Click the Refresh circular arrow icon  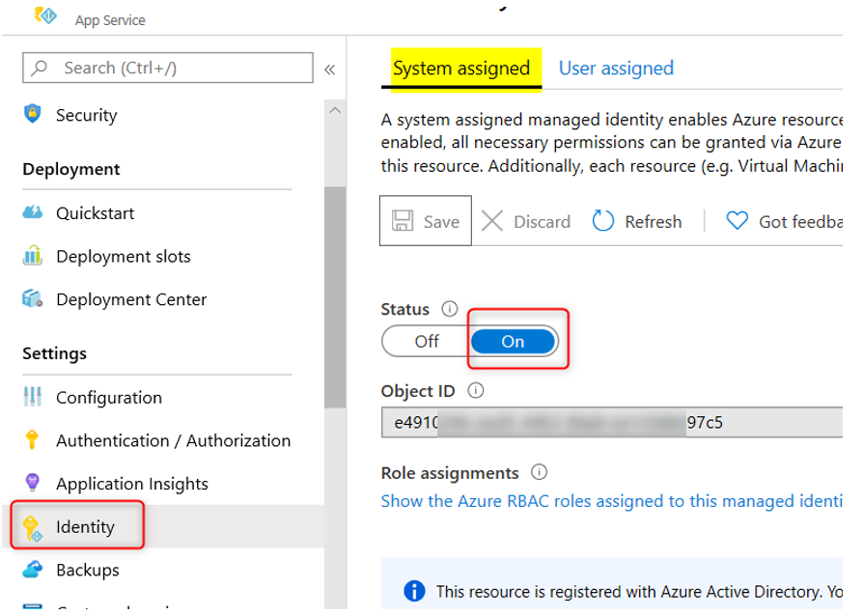pyautogui.click(x=602, y=221)
